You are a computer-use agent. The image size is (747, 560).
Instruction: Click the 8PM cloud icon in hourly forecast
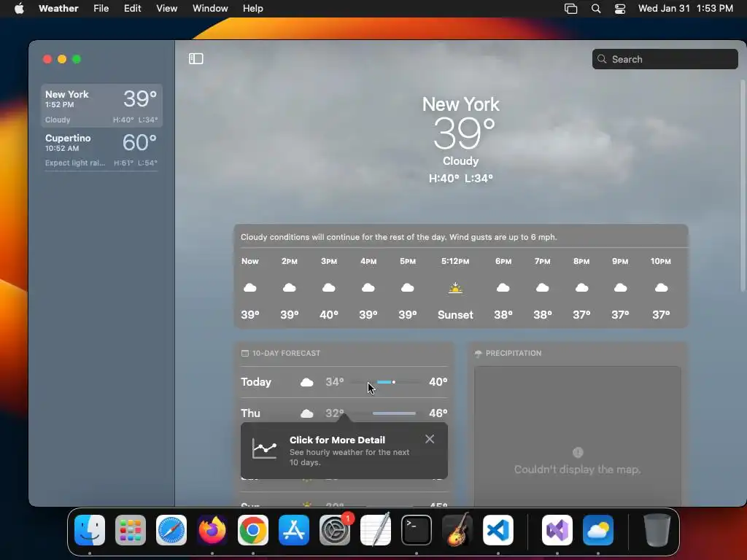tap(581, 287)
